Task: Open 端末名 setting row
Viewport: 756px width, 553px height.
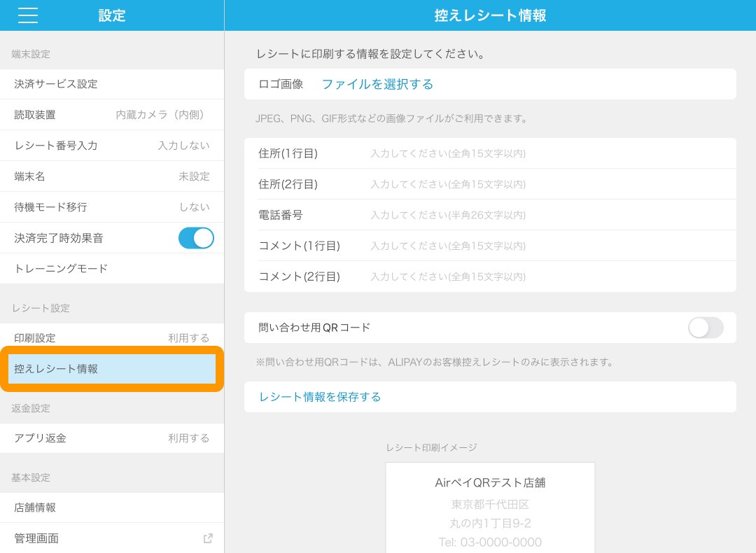Action: click(112, 176)
